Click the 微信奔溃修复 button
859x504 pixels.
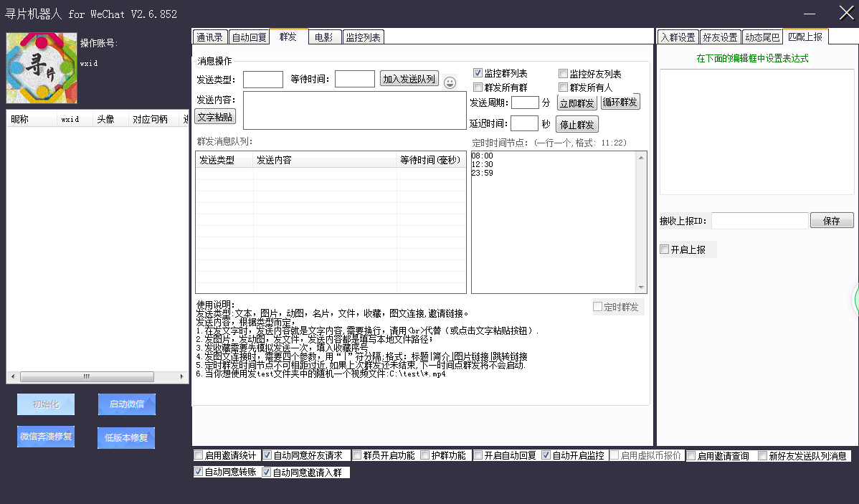(46, 437)
